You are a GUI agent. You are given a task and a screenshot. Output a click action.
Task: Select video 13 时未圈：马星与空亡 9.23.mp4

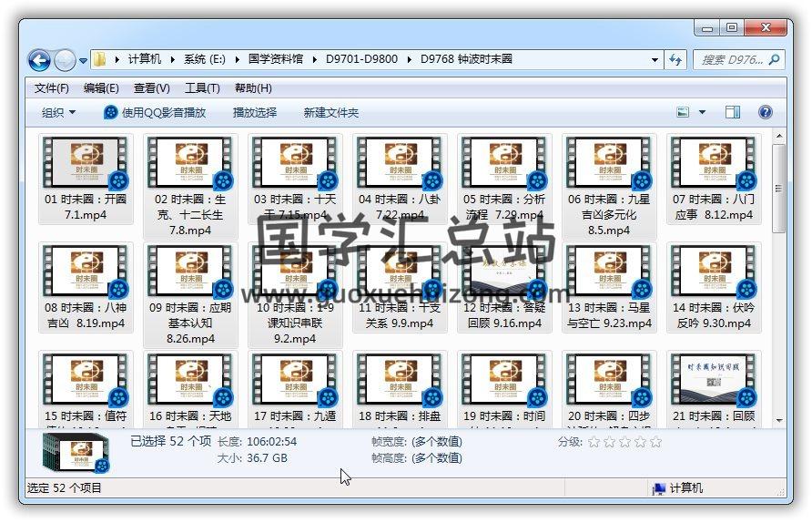coord(609,288)
